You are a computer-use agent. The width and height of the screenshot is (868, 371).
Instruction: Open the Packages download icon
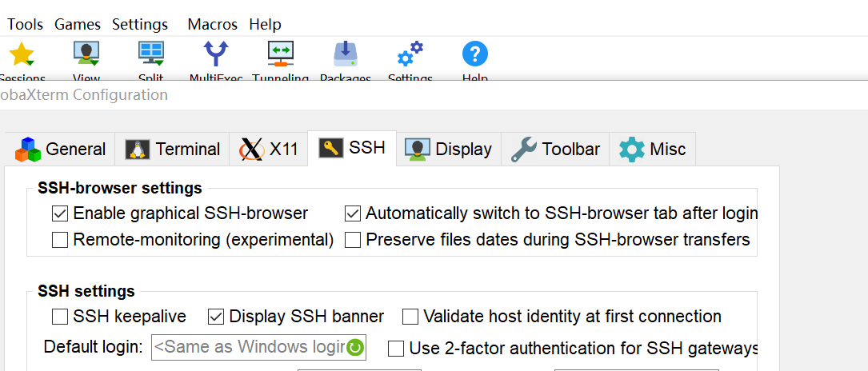pyautogui.click(x=346, y=54)
